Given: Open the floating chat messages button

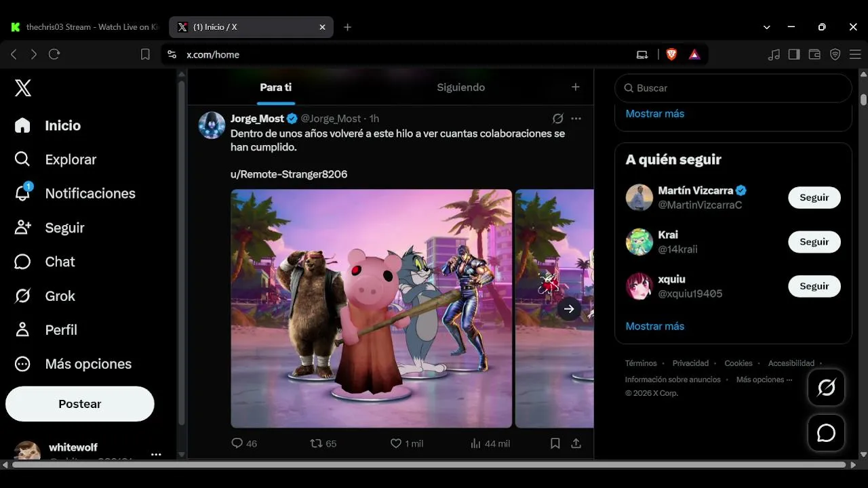Looking at the screenshot, I should tap(826, 433).
